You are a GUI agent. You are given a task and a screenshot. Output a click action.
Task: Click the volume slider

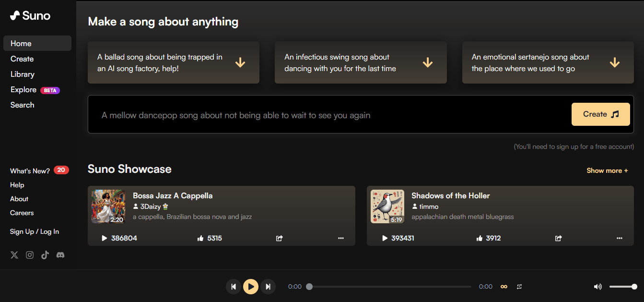[x=622, y=287]
